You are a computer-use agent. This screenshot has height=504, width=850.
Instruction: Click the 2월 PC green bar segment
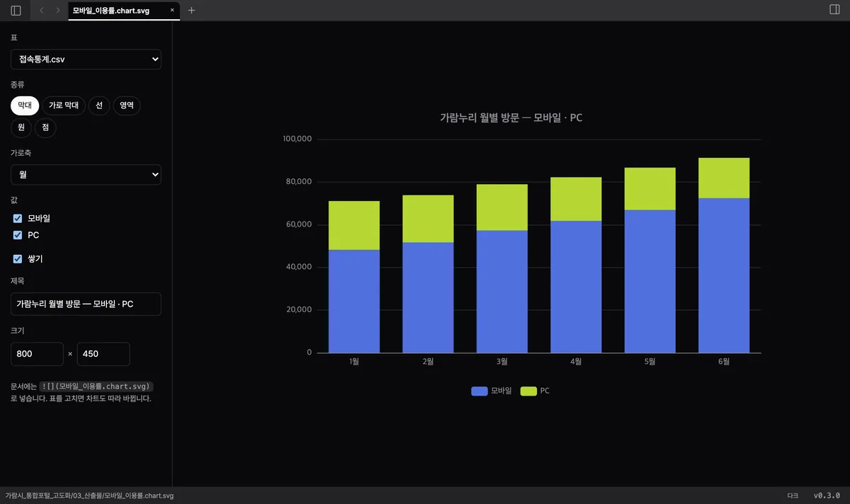[428, 219]
